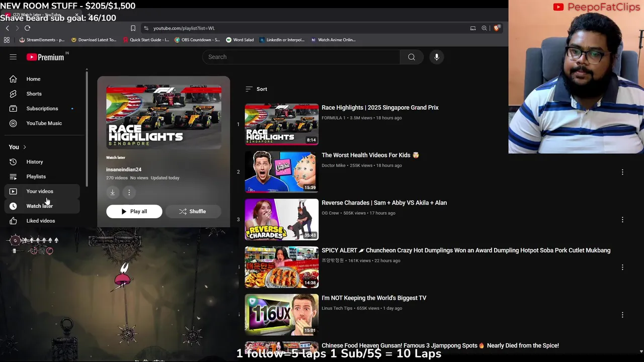
Task: Open StreamElements bookmark
Action: [42, 40]
